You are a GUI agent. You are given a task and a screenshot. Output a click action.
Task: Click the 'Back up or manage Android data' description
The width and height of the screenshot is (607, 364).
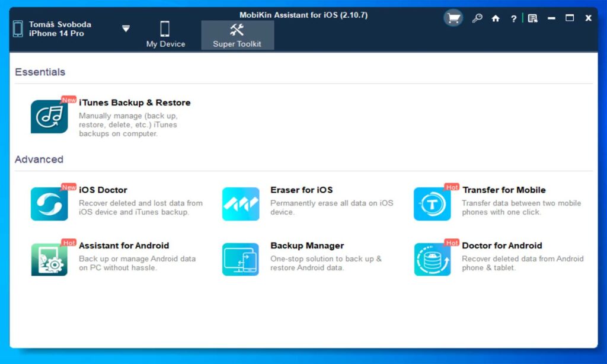pyautogui.click(x=137, y=263)
